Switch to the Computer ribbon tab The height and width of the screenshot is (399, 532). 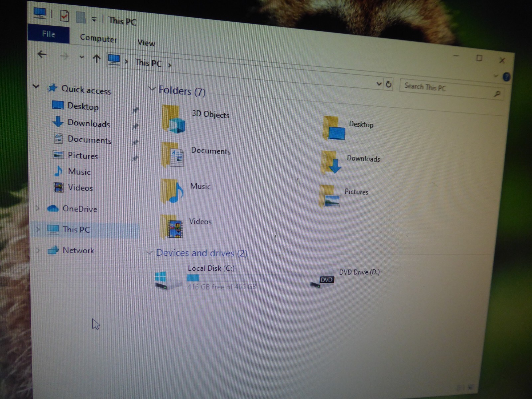98,39
